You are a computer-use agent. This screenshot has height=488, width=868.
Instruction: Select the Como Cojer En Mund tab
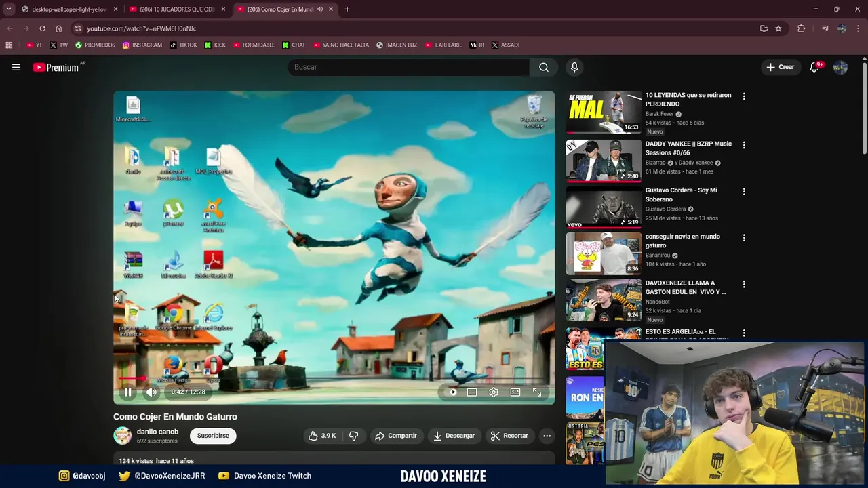click(x=279, y=9)
